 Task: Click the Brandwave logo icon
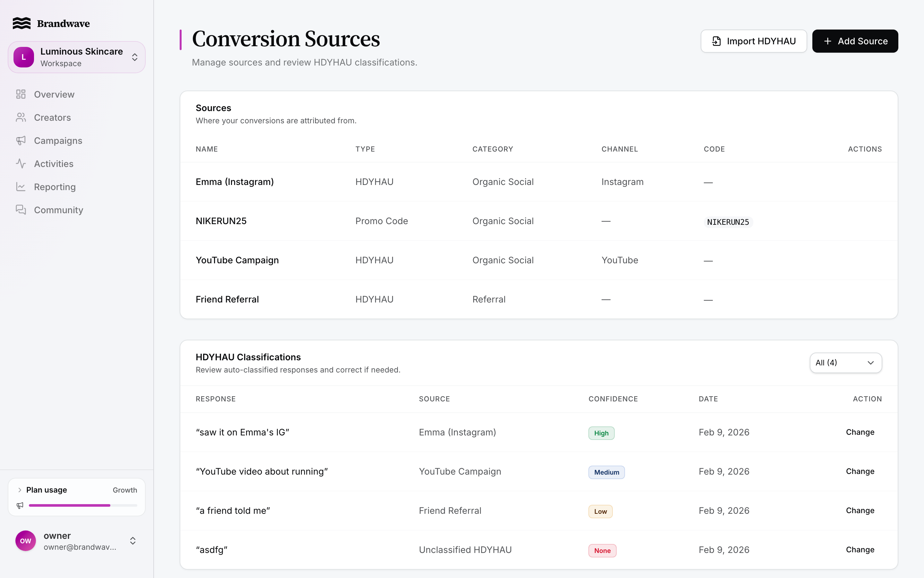pyautogui.click(x=22, y=23)
